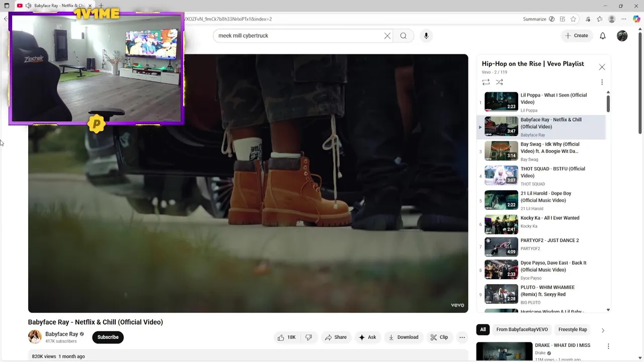This screenshot has width=644, height=362.
Task: Open more actions three-dot menu below video
Action: pyautogui.click(x=462, y=337)
